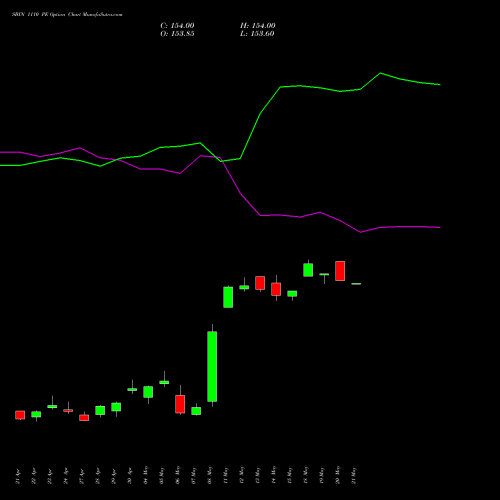The image size is (500, 500).
Task: Select the red candle above 14 May
Action: pyautogui.click(x=276, y=289)
